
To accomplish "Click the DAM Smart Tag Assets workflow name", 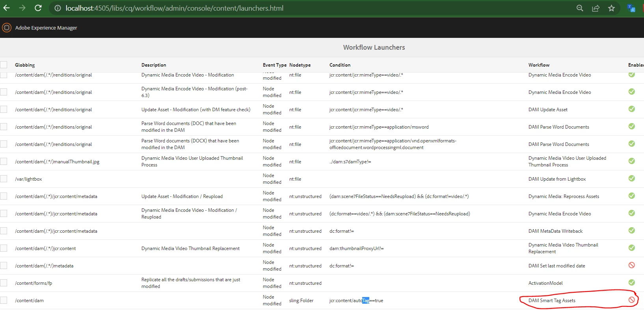I will pos(552,301).
